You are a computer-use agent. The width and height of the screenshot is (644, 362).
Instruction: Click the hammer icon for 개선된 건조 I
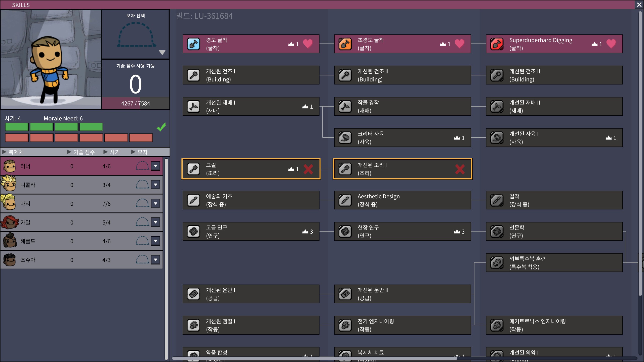(193, 75)
